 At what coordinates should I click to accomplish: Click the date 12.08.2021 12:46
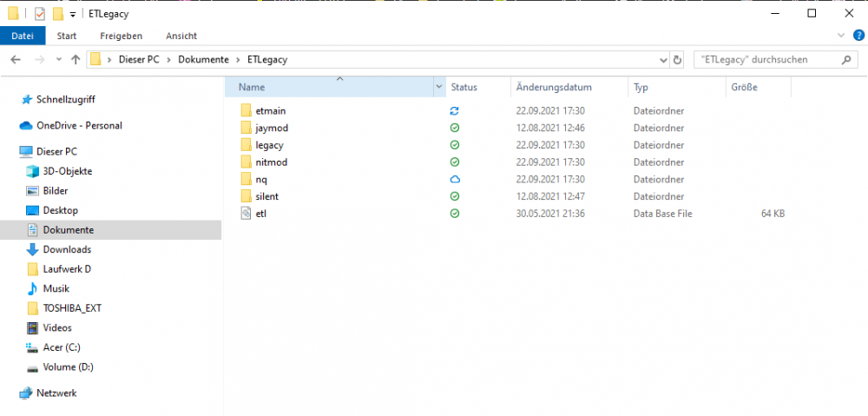[550, 128]
